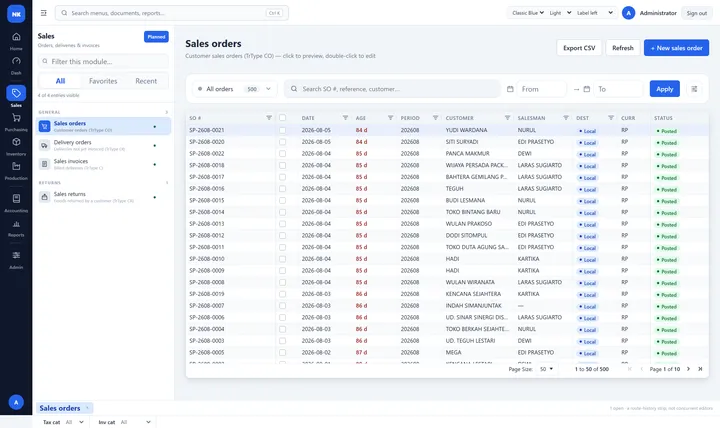
Task: Open the From date calendar icon
Action: tap(510, 89)
